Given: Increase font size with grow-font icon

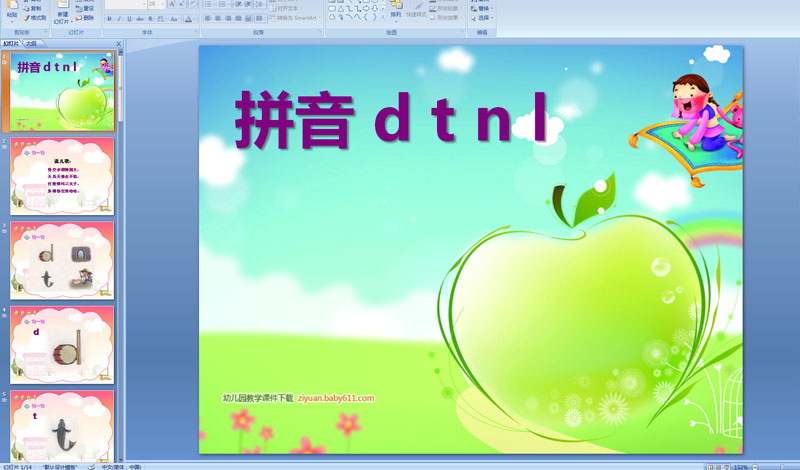Looking at the screenshot, I should point(172,4).
